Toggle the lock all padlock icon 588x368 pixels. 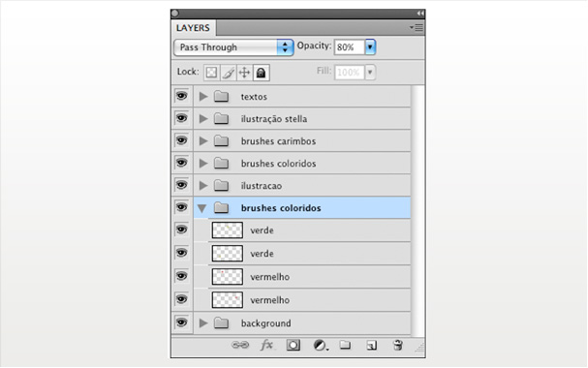[261, 73]
